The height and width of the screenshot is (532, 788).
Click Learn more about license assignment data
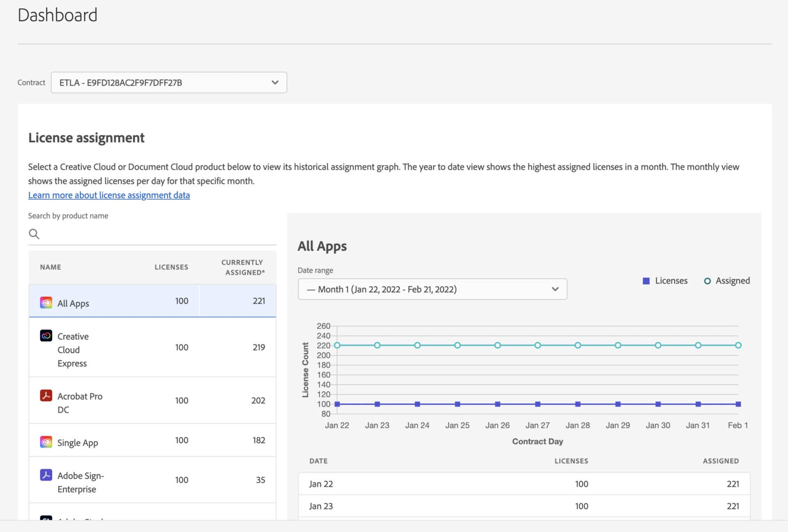(109, 195)
